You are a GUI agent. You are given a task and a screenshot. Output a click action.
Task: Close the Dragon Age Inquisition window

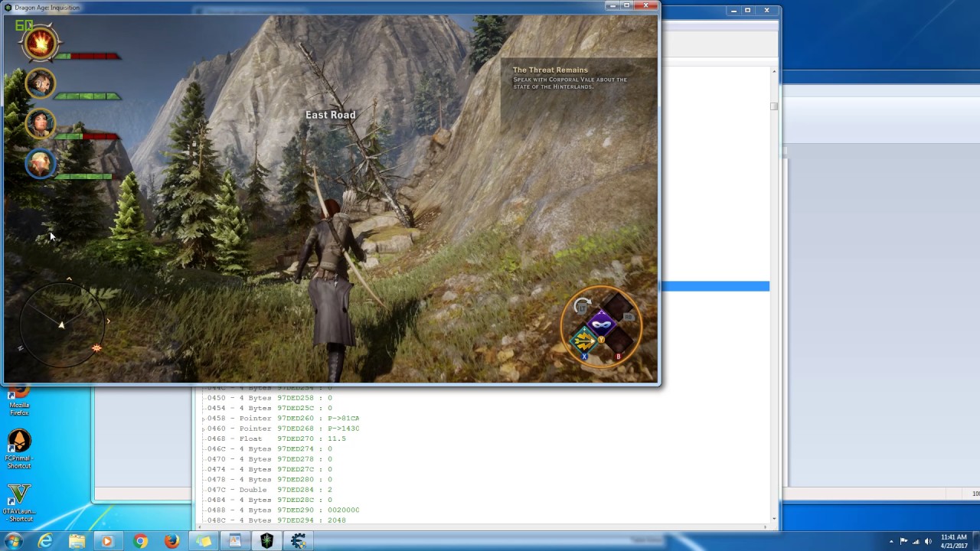coord(645,5)
